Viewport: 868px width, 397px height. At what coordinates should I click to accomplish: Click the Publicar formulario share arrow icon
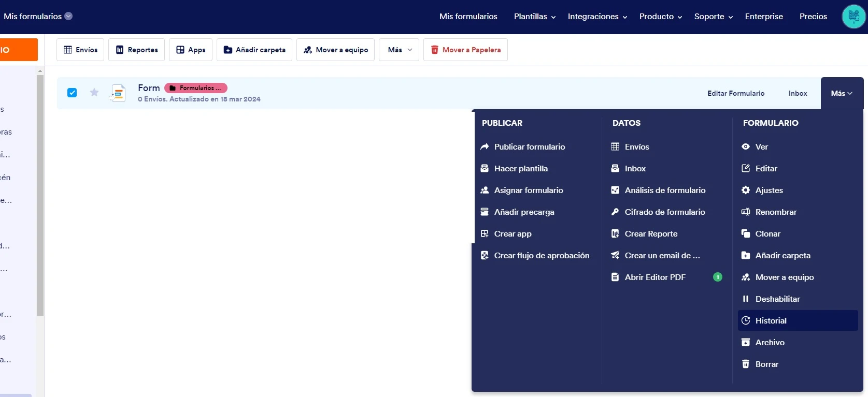(x=485, y=146)
